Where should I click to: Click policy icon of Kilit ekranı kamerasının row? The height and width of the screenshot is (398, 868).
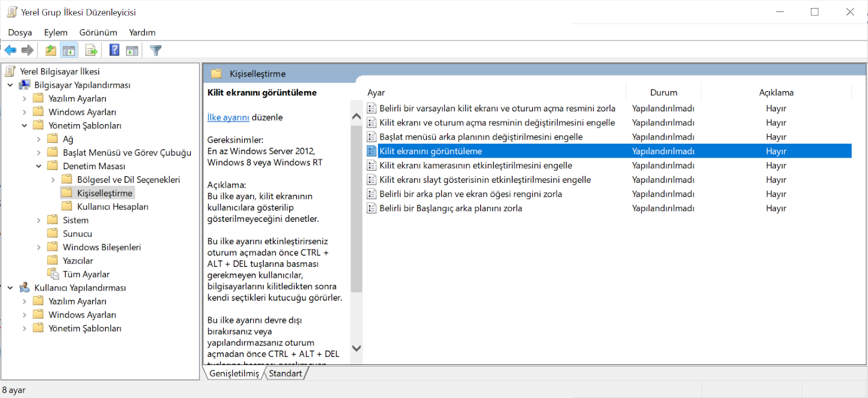(x=372, y=165)
